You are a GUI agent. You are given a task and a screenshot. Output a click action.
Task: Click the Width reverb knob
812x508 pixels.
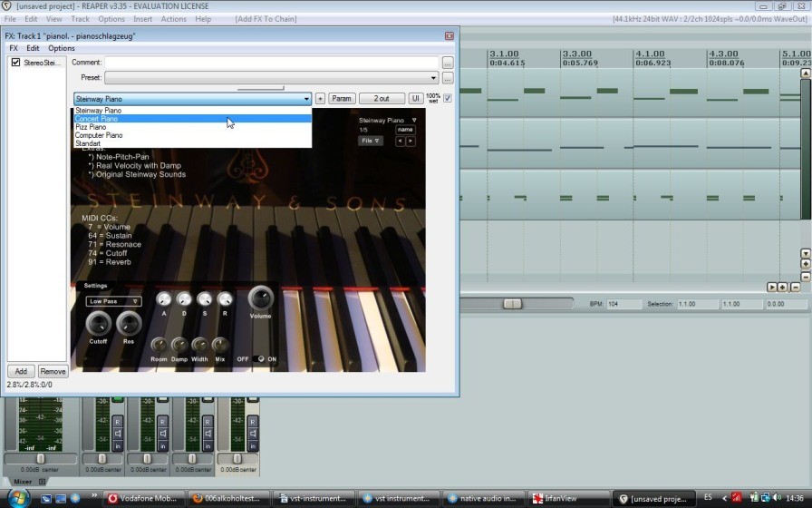click(x=199, y=345)
